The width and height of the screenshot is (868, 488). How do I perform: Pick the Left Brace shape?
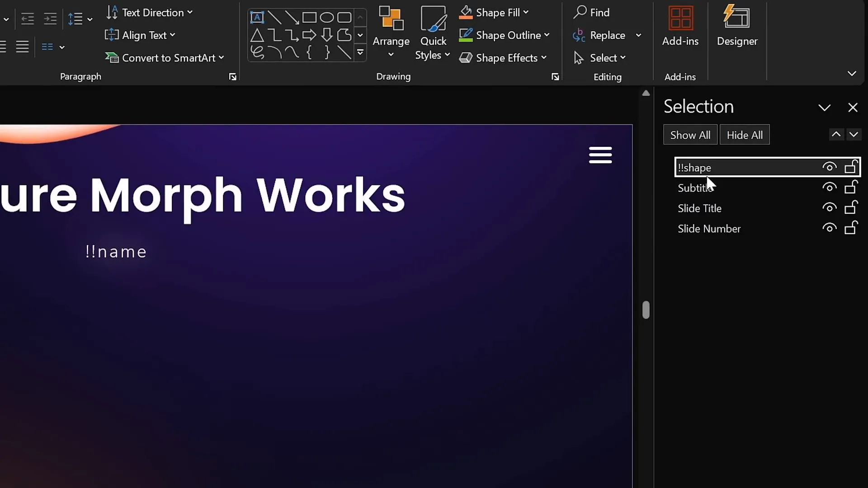(309, 52)
